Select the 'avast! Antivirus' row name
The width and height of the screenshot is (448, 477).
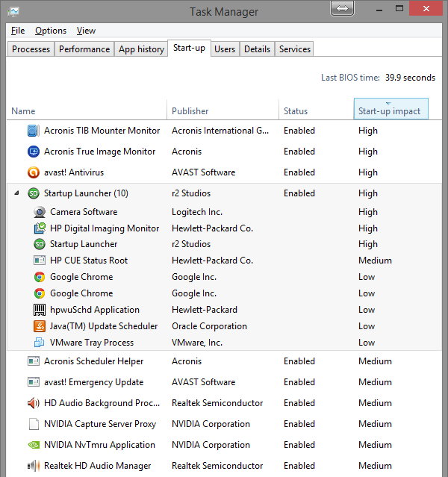coord(74,172)
